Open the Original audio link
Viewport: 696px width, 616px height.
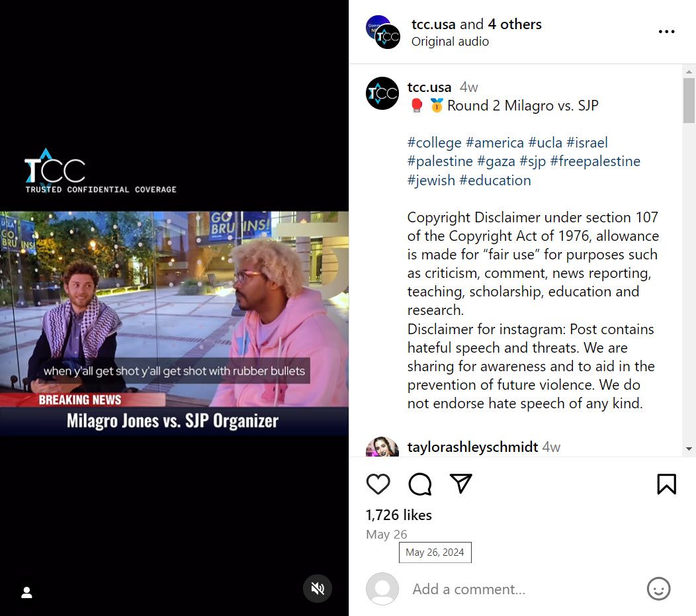point(450,41)
